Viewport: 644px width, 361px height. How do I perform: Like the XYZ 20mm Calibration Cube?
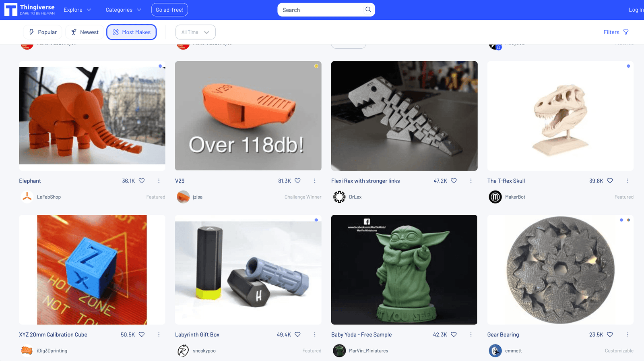click(x=142, y=335)
